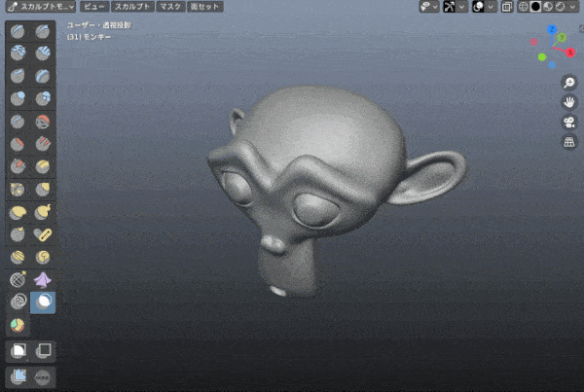Screen dimensions: 584x392
Task: Select the Layer brush
Action: (43, 76)
